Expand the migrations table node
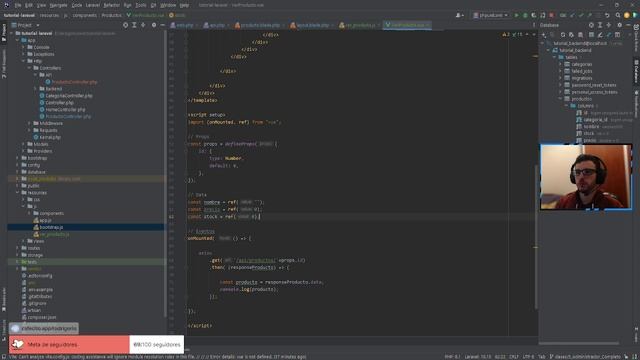This screenshot has width=640, height=360. pos(560,78)
